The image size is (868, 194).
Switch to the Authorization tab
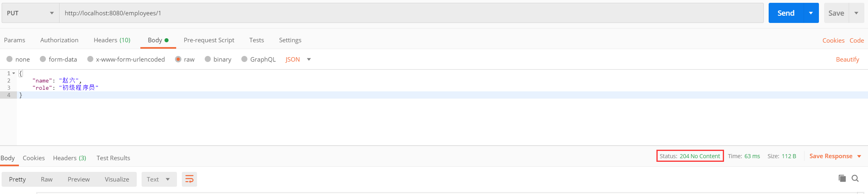click(x=59, y=40)
